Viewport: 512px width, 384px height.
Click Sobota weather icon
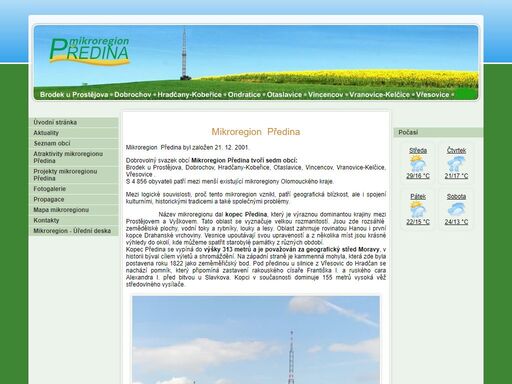[x=456, y=209]
